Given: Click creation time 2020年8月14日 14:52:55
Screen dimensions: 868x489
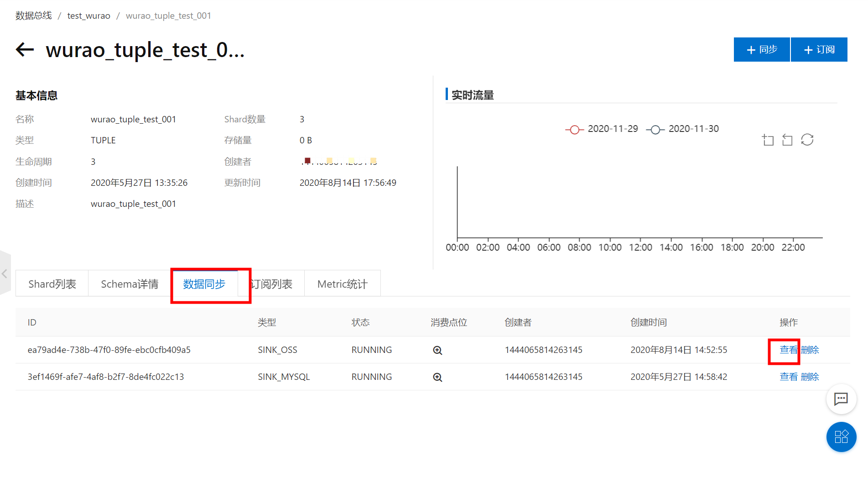Looking at the screenshot, I should 679,350.
